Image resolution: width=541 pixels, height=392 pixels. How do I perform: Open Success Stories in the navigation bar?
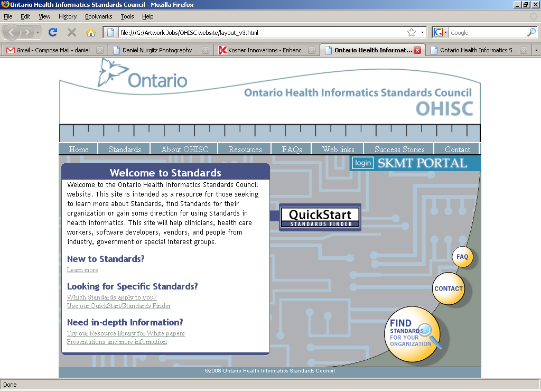[399, 150]
